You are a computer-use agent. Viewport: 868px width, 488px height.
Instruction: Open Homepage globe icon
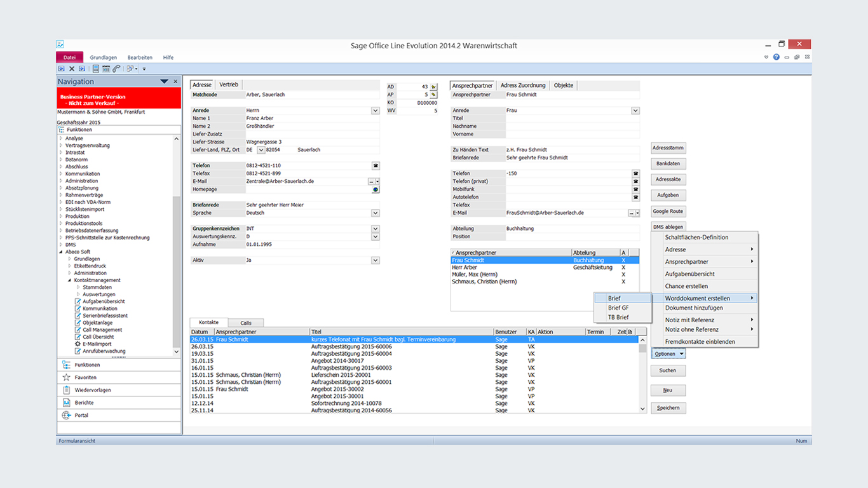pos(376,189)
